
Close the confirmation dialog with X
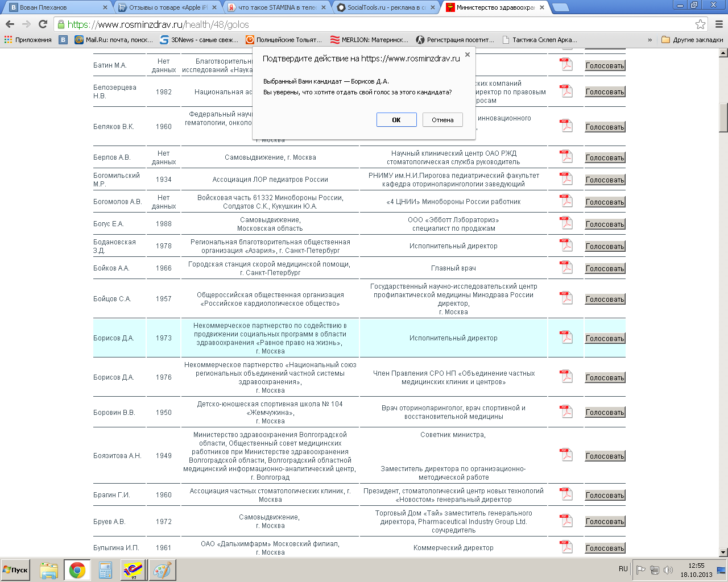(468, 55)
